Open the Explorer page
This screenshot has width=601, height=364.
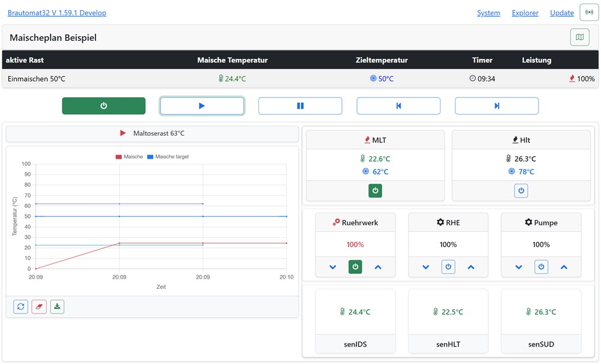click(x=525, y=13)
